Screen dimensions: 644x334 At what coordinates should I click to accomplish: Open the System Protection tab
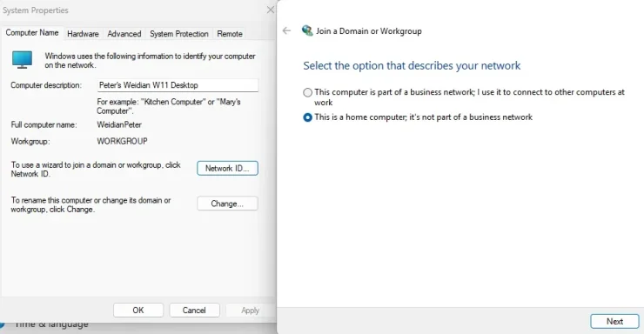[179, 34]
